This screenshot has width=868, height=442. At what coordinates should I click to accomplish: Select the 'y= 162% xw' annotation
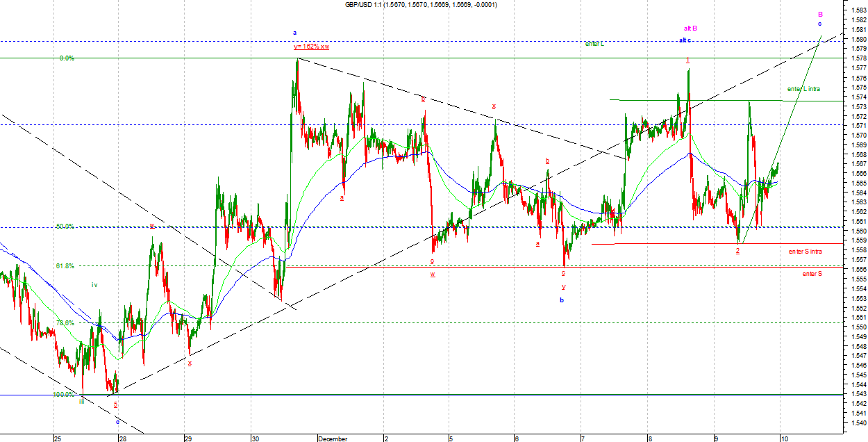310,47
